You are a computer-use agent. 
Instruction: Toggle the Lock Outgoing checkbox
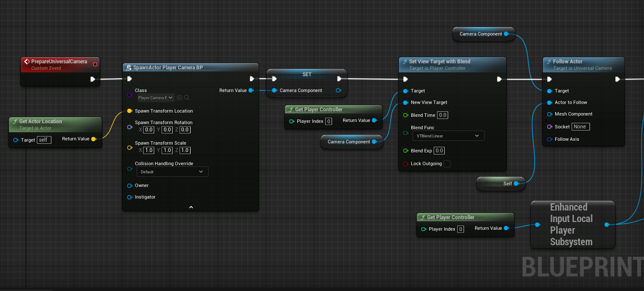click(447, 164)
